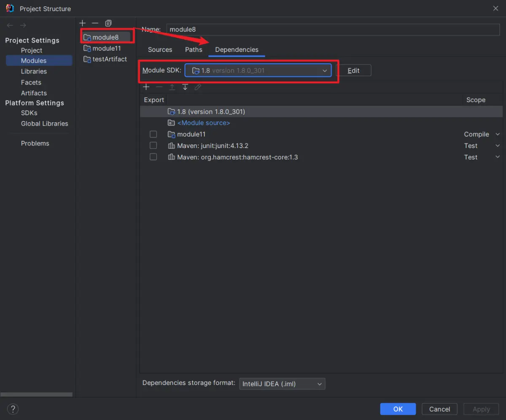Open the Module SDK dropdown
The image size is (506, 420).
(x=258, y=70)
